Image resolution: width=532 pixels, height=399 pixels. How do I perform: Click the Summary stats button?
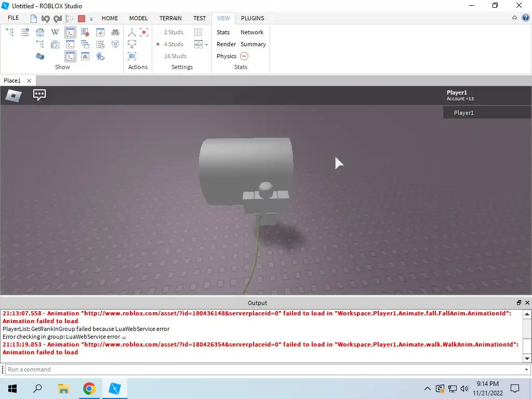point(253,44)
